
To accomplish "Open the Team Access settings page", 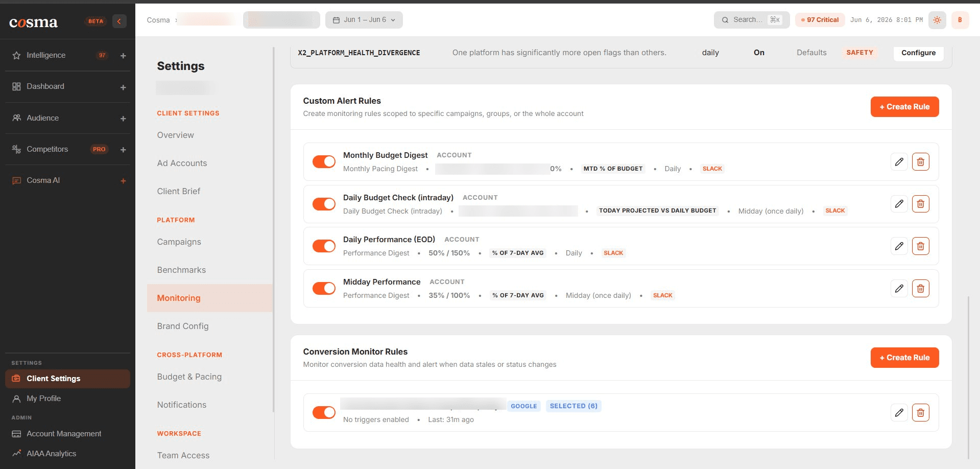I will pyautogui.click(x=183, y=455).
